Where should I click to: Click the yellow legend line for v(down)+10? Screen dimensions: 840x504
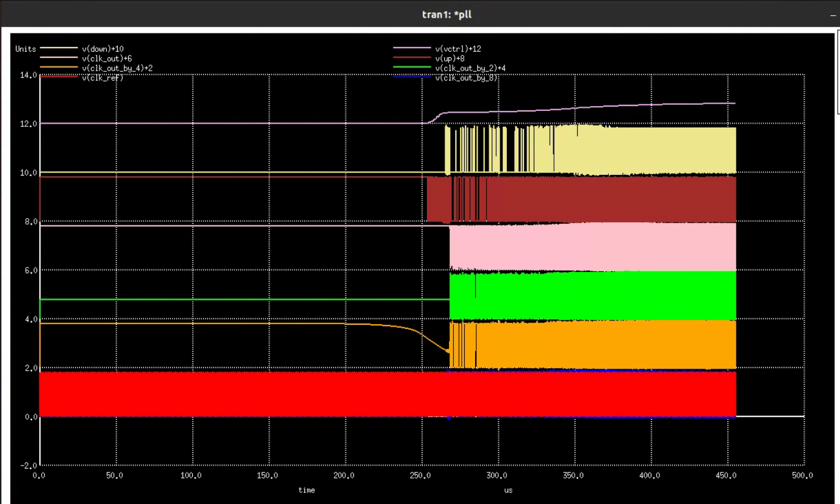coord(59,48)
